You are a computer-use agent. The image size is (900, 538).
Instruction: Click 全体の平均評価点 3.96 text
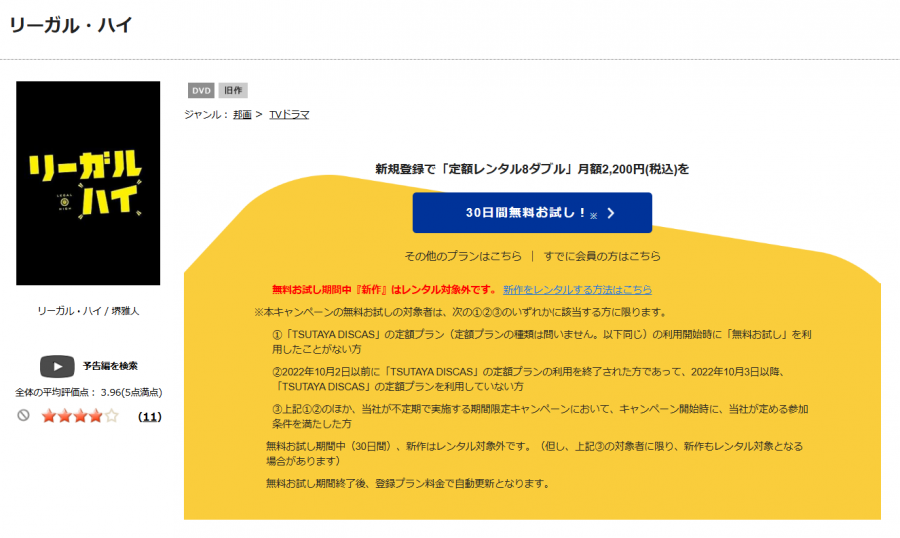tap(88, 392)
